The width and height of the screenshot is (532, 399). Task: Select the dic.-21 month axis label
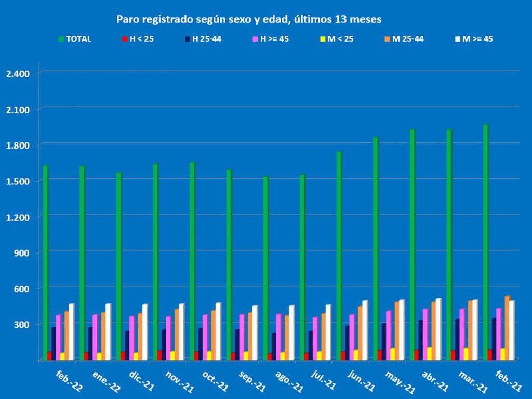141,381
